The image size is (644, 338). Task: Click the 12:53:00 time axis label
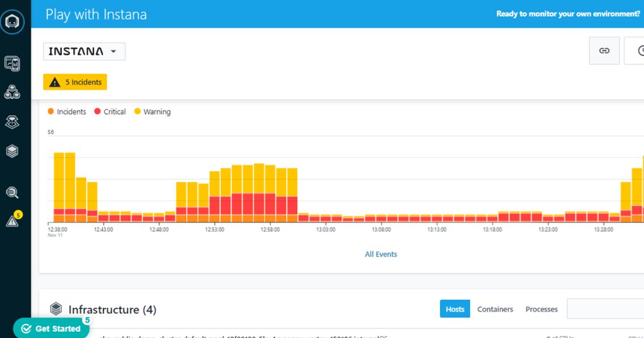tap(215, 230)
